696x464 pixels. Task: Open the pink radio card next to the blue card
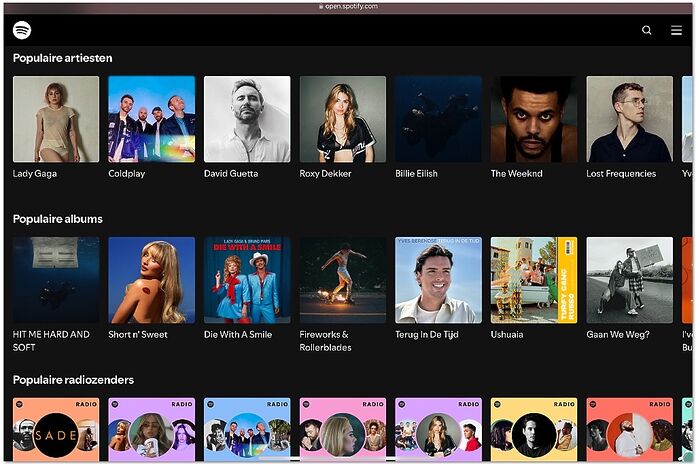[x=343, y=429]
